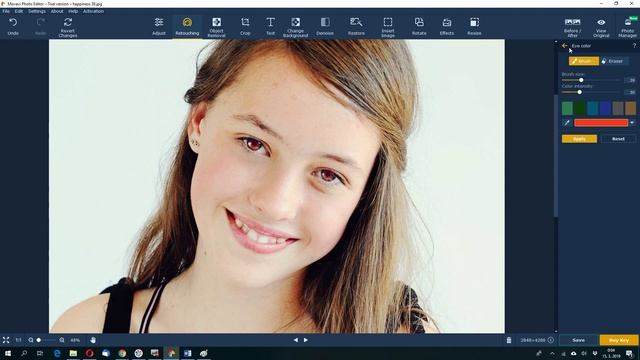The width and height of the screenshot is (640, 360).
Task: Choose the blue eye color swatch
Action: [x=605, y=108]
